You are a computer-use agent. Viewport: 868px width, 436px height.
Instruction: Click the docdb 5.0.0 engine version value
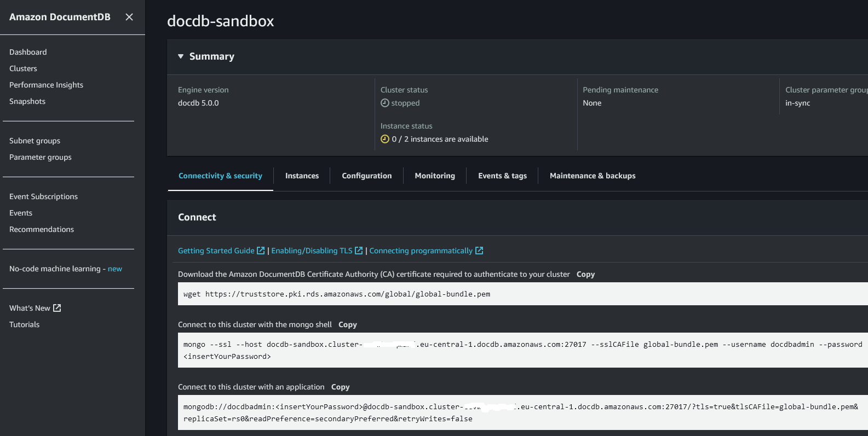(198, 103)
